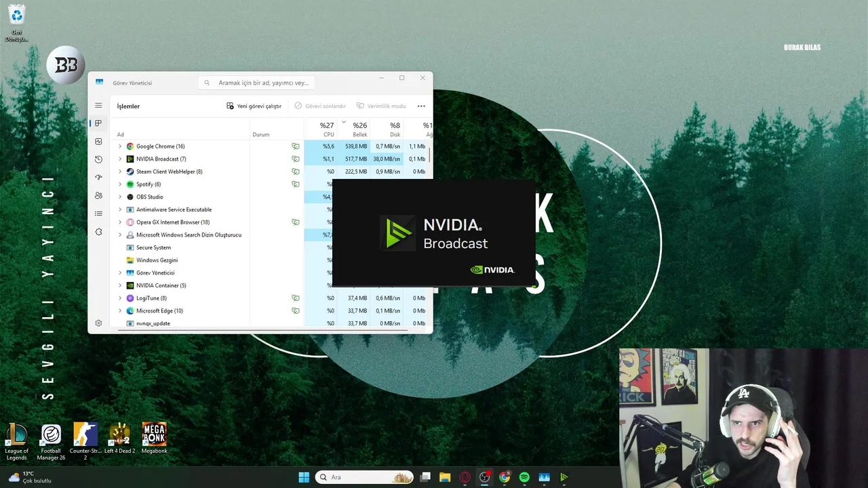Open Counter-Strike 2 desktop shortcut
868x488 pixels.
click(x=85, y=442)
